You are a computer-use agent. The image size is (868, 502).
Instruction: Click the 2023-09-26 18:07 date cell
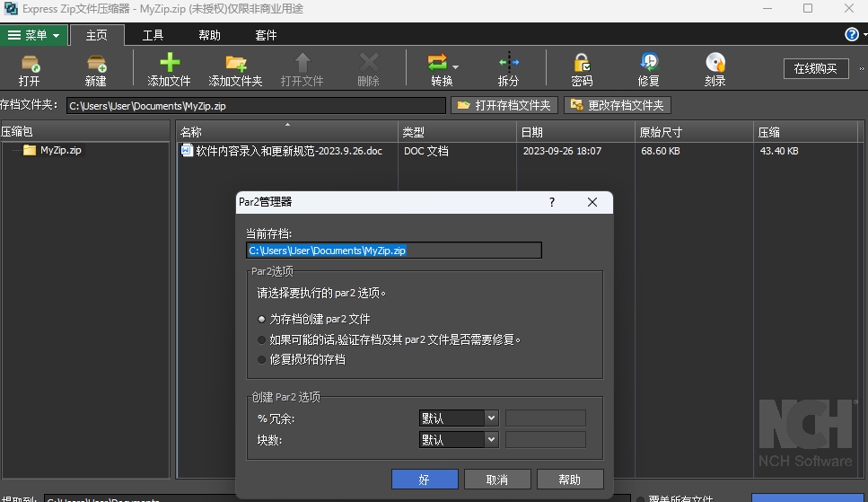coord(562,151)
